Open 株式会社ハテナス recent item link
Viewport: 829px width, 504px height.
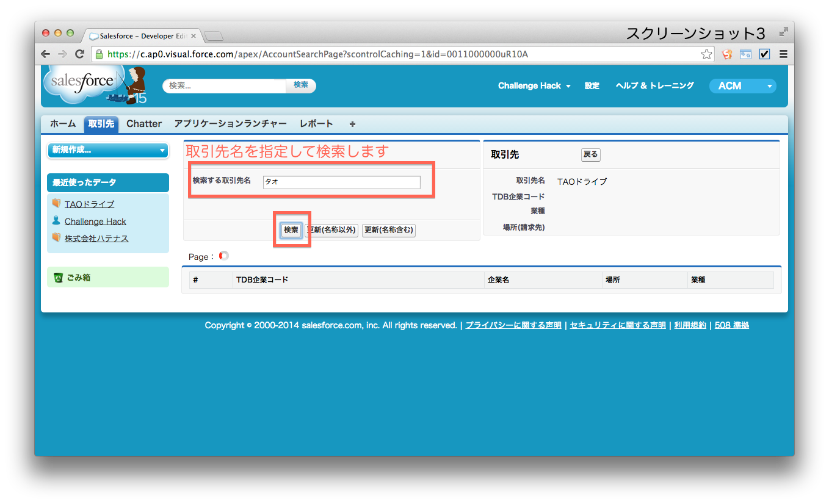click(96, 238)
